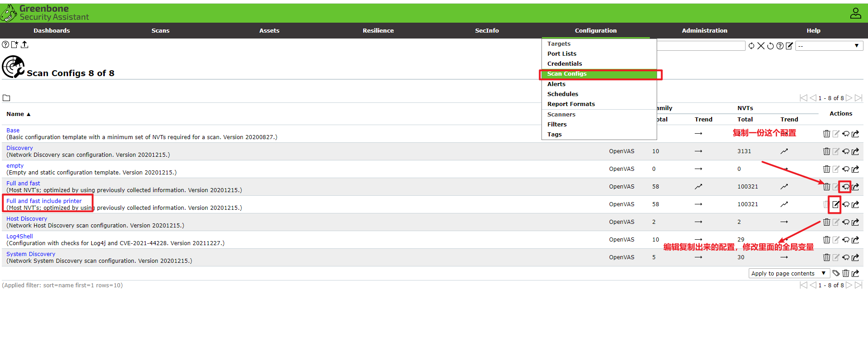Image resolution: width=868 pixels, height=353 pixels.
Task: Clone the Base scan config
Action: click(846, 134)
